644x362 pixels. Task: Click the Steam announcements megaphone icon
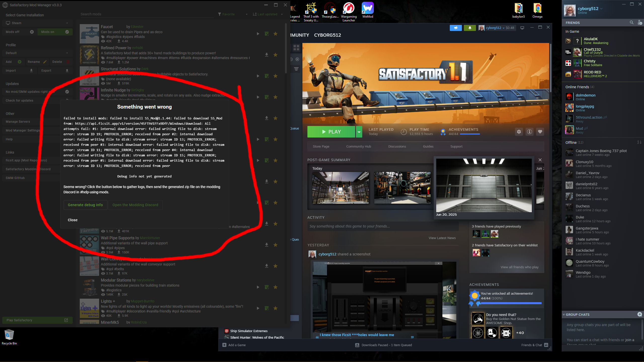tap(456, 28)
